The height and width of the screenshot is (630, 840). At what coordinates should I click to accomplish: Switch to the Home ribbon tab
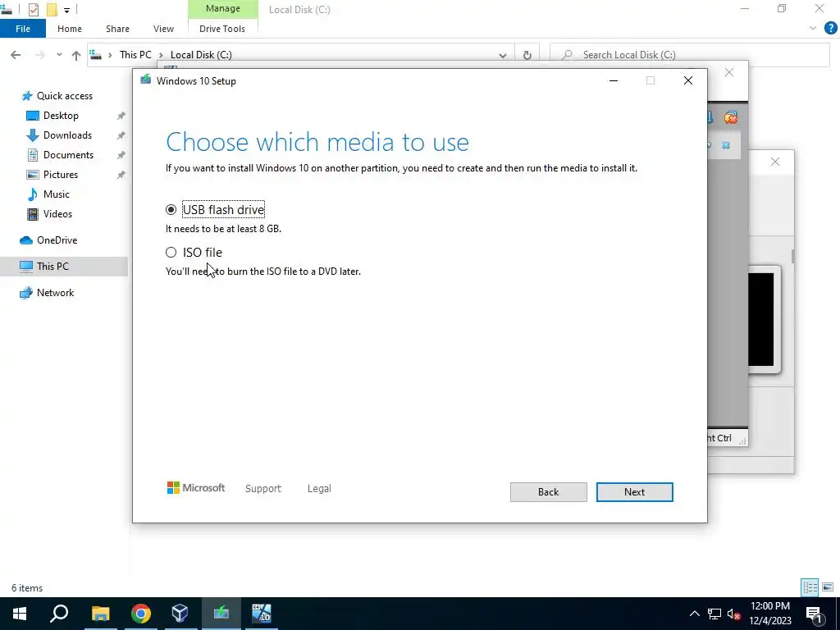70,29
